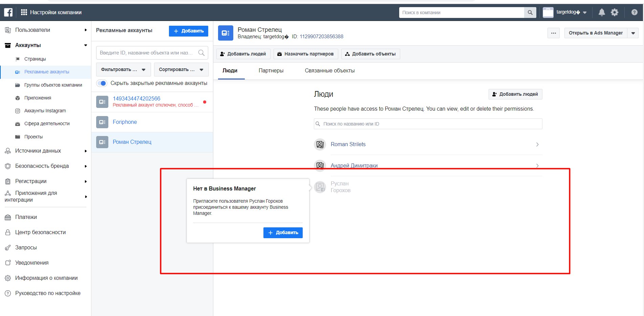Viewport: 644px width, 316px height.
Task: Click the Платежи bank icon
Action: [8, 218]
